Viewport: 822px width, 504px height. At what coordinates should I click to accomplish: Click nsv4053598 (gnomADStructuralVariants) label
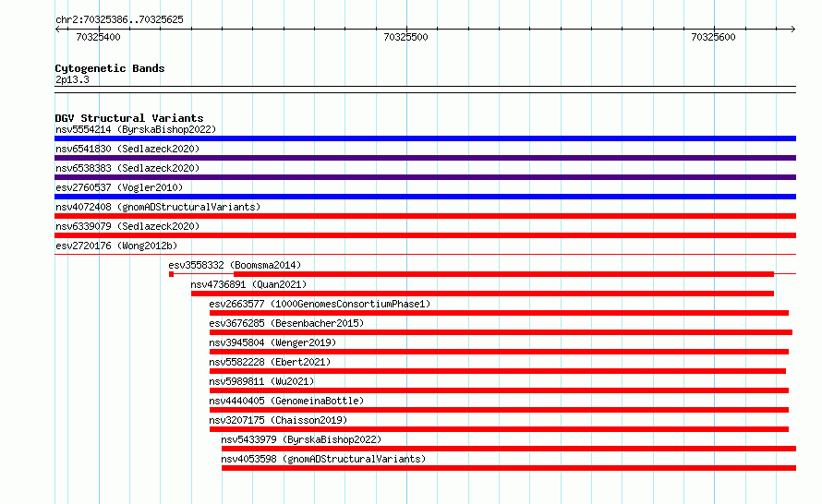click(x=323, y=459)
